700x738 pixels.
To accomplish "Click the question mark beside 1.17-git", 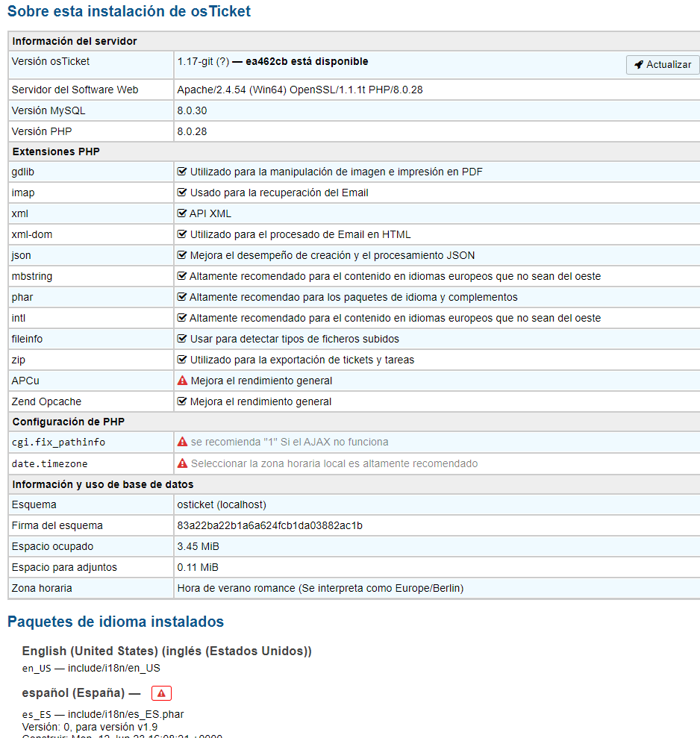I will coord(222,62).
